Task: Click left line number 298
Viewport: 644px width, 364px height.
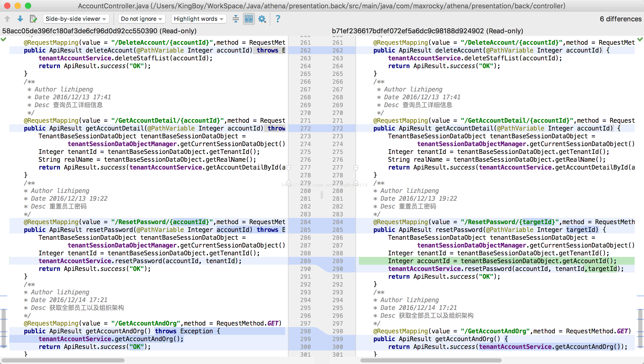Action: [305, 331]
